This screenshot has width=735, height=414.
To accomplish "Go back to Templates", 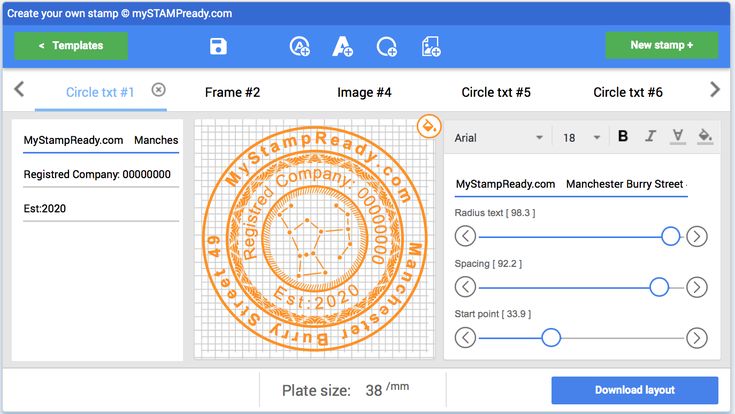I will 71,45.
